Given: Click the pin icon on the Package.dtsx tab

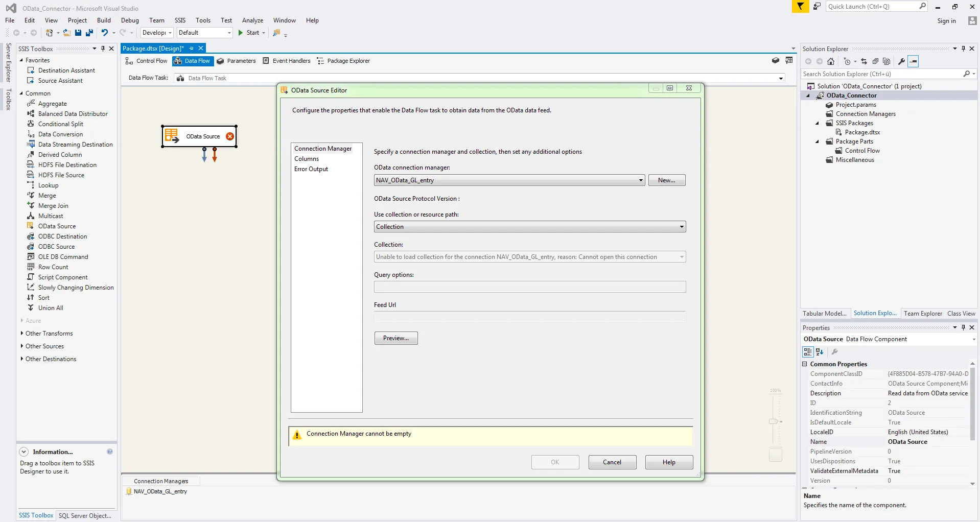Looking at the screenshot, I should pos(192,48).
